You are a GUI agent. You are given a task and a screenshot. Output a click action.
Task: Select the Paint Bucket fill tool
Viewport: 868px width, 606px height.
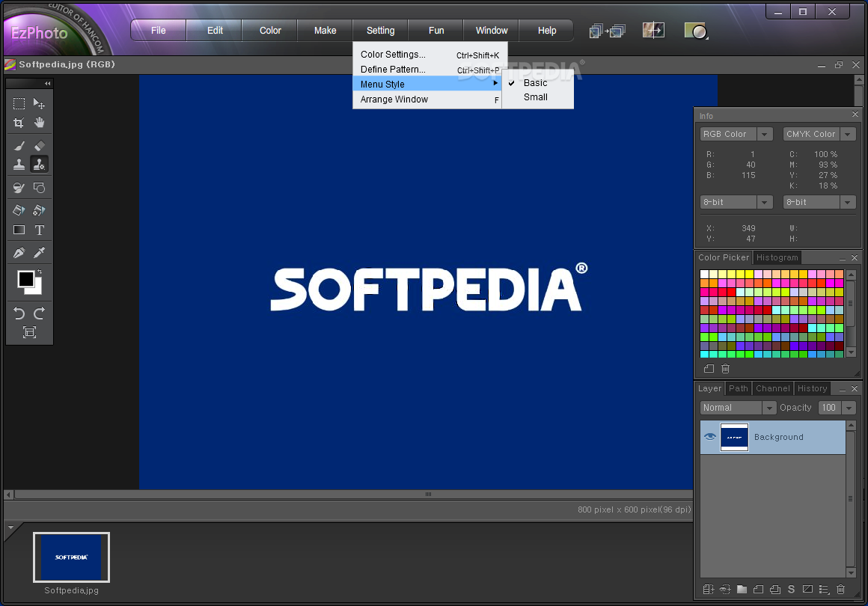[19, 210]
